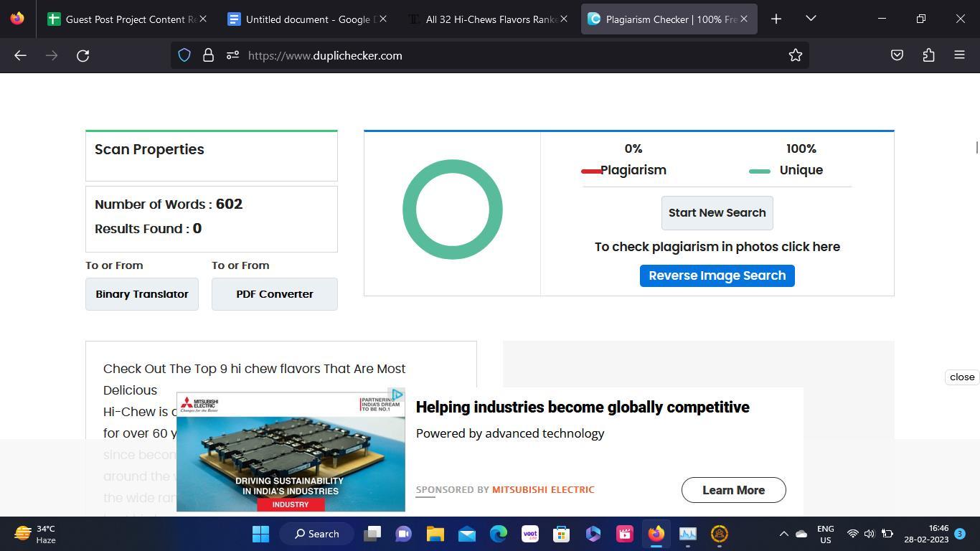Open Microsoft Store from the taskbar
Image resolution: width=980 pixels, height=551 pixels.
[x=562, y=534]
